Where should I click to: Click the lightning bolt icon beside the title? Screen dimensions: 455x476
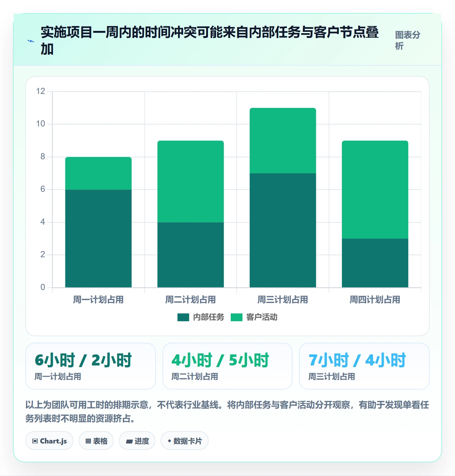pos(31,41)
